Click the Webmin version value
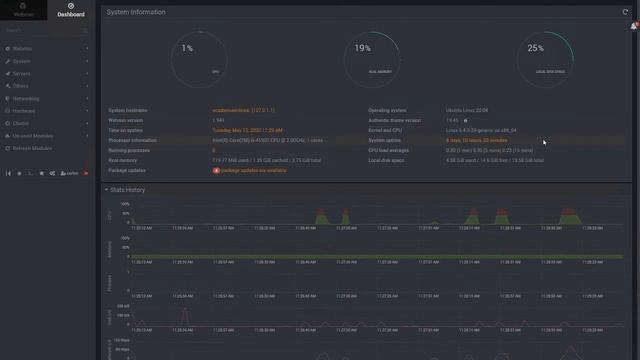The height and width of the screenshot is (360, 640). pyautogui.click(x=218, y=120)
